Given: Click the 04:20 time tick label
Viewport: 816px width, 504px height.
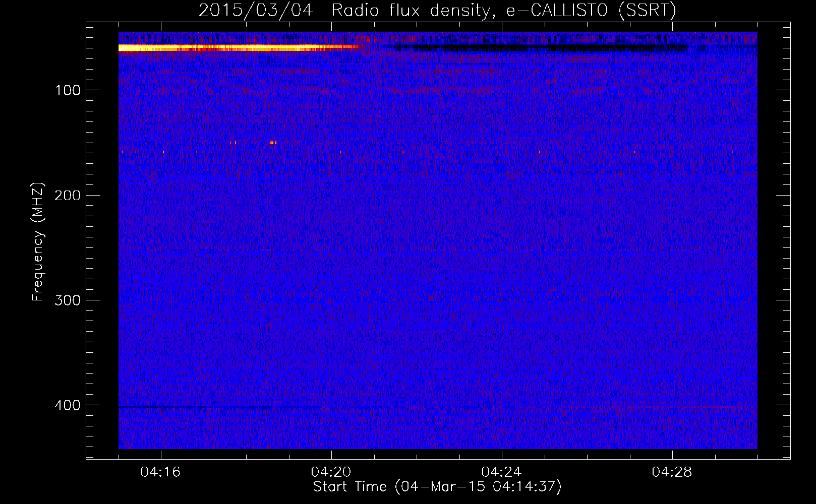Looking at the screenshot, I should 331,472.
